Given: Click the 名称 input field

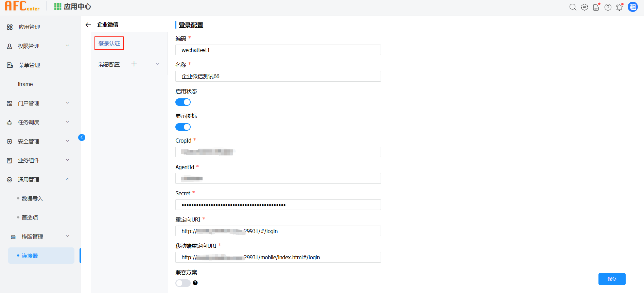Looking at the screenshot, I should [x=278, y=76].
